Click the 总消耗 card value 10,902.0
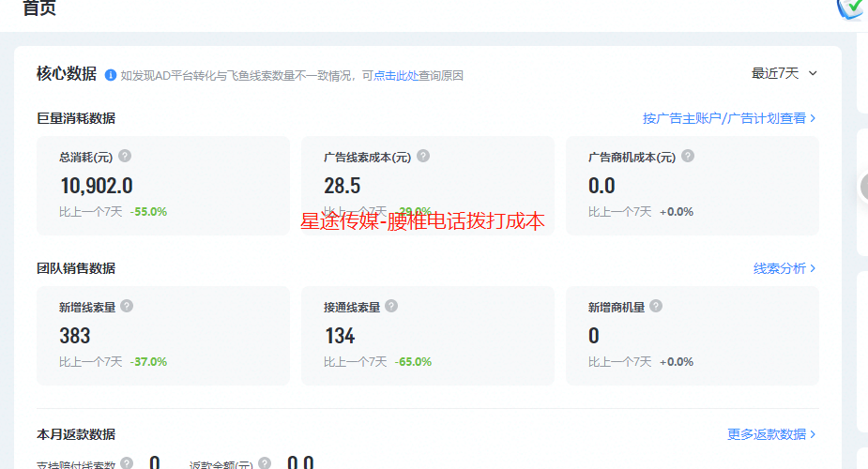Screen dimensions: 868x469 [x=97, y=186]
